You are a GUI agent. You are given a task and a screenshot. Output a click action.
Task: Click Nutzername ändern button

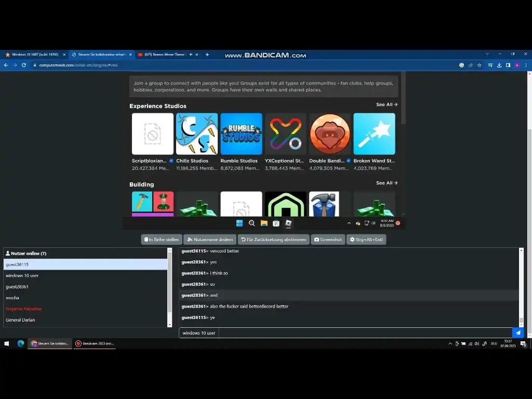click(x=210, y=240)
